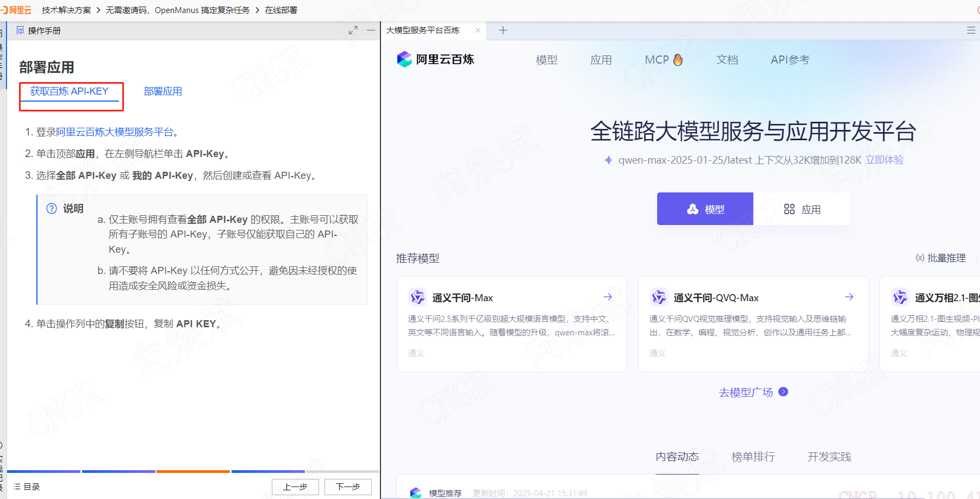Open the 目录 table of contents
980x499 pixels.
coord(27,486)
